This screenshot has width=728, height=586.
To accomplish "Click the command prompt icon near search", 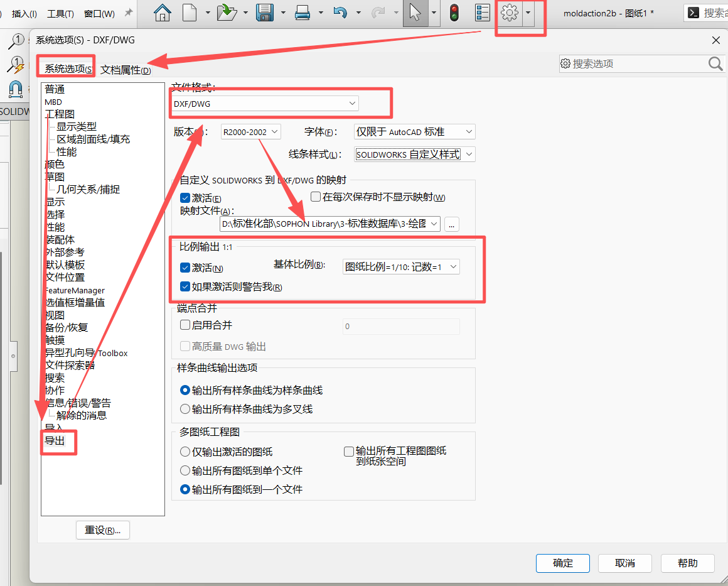I will [693, 13].
